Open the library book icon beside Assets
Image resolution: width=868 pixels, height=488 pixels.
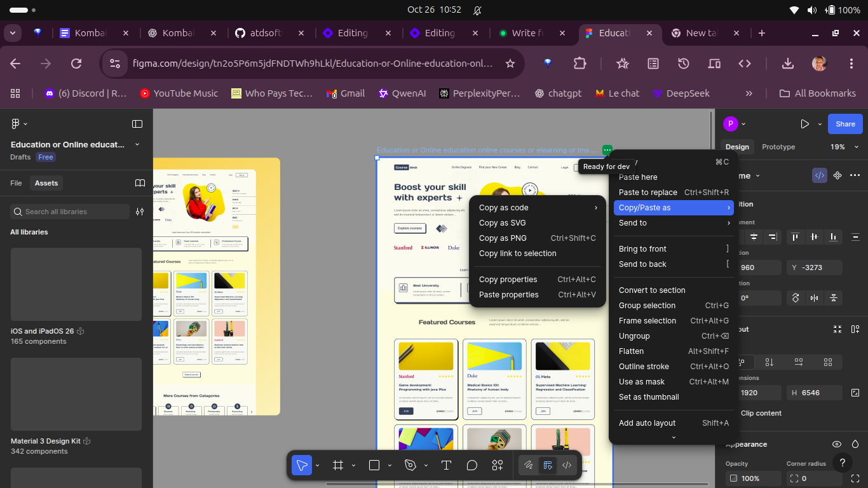pos(140,183)
